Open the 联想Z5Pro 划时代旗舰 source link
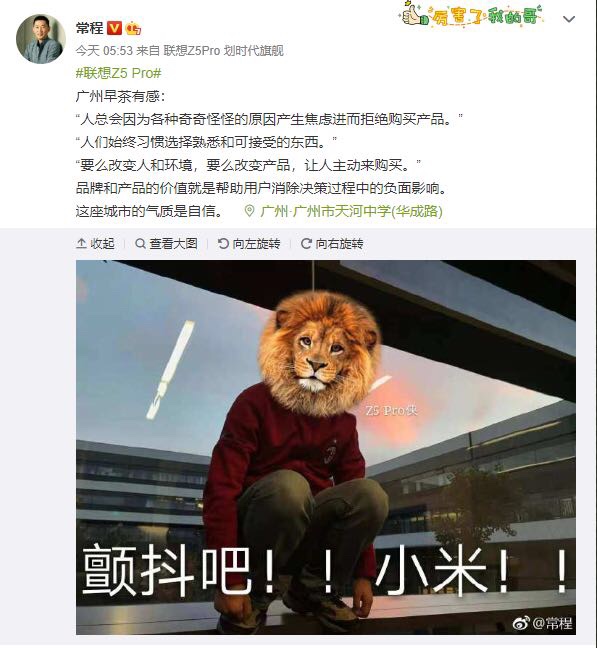This screenshot has height=648, width=597. [x=223, y=51]
